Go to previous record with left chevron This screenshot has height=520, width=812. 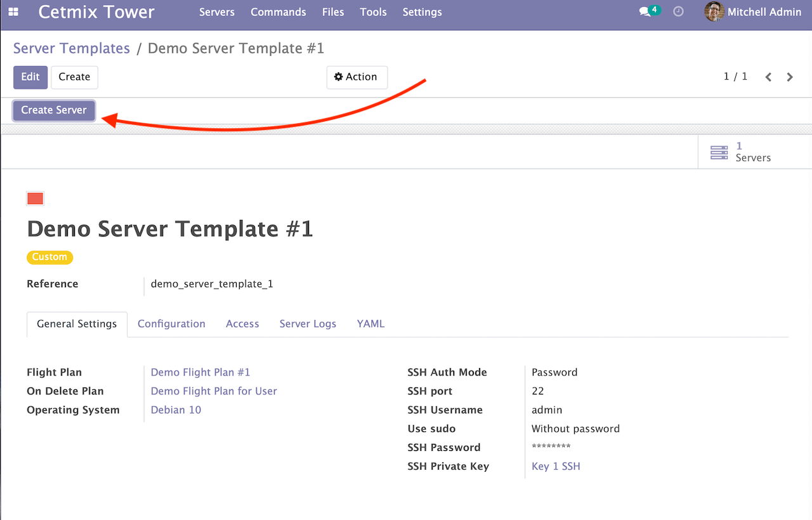[x=768, y=76]
